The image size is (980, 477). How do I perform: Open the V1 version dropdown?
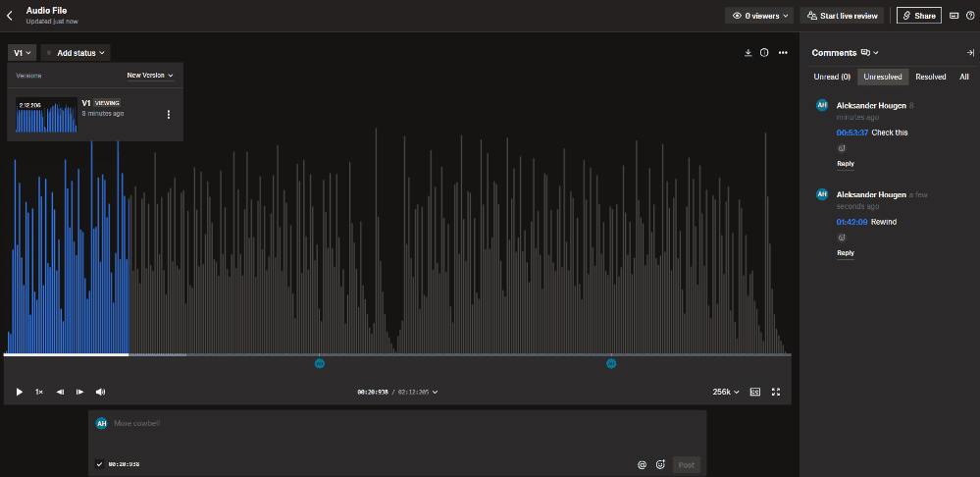coord(23,53)
